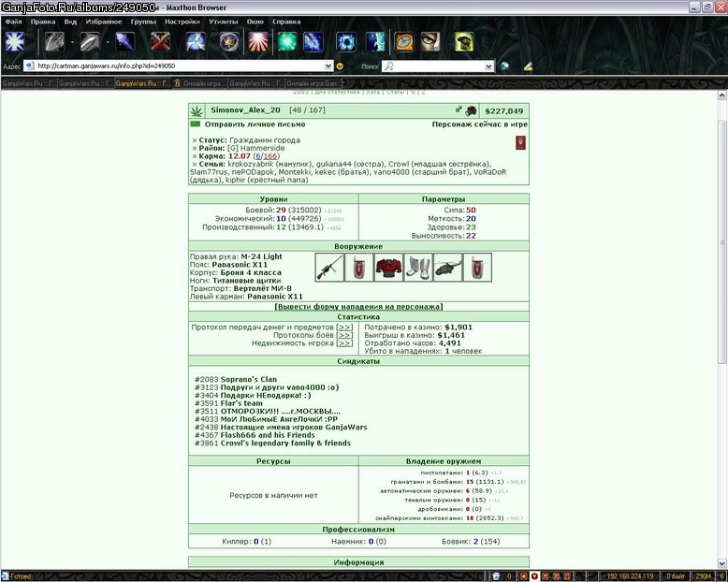Open the Избранное menu
This screenshot has width=728, height=582.
click(104, 22)
